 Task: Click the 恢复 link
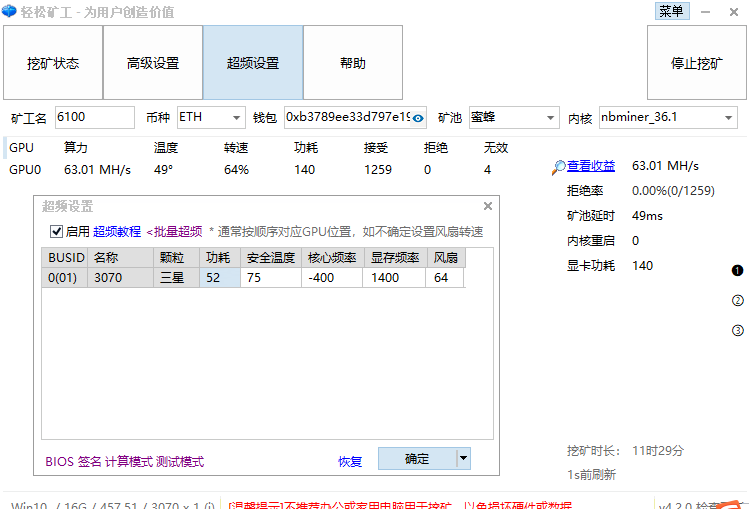click(x=350, y=461)
